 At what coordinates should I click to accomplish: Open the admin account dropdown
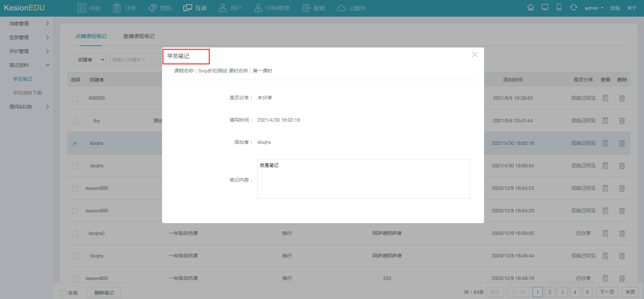594,8
